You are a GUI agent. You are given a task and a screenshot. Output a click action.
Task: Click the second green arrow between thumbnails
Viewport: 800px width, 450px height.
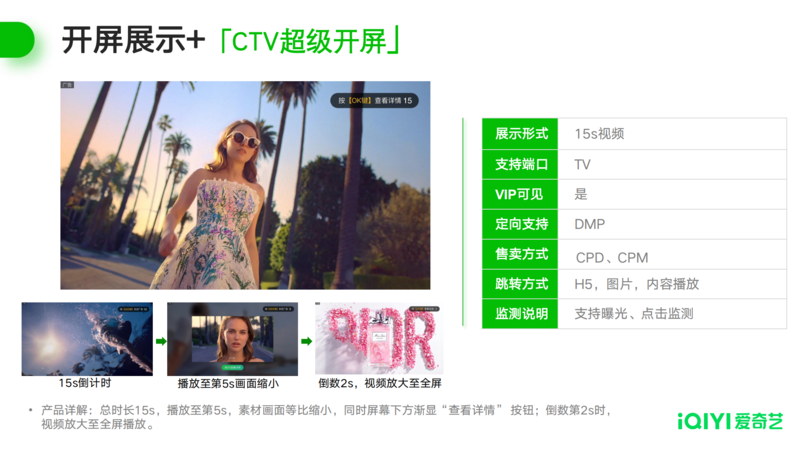tap(306, 342)
